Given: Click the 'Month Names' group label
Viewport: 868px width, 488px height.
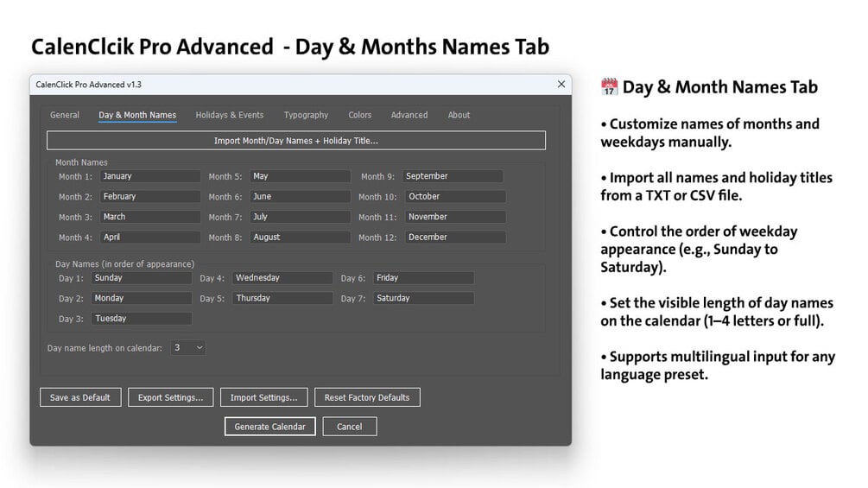Looking at the screenshot, I should coord(81,162).
